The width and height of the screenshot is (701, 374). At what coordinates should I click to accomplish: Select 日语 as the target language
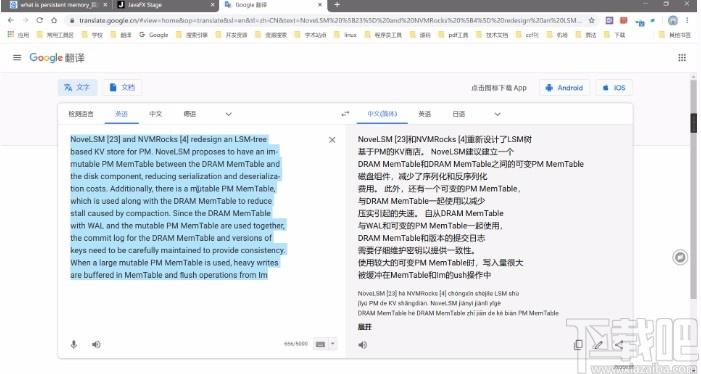459,114
